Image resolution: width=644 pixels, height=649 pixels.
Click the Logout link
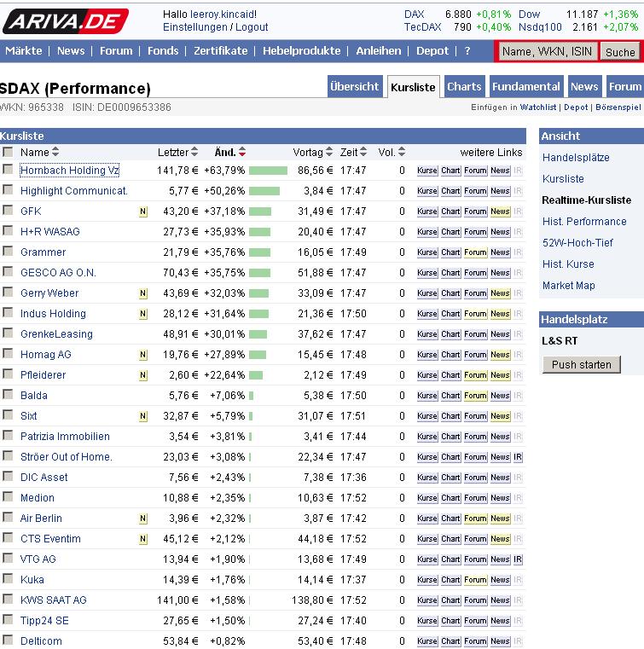click(x=252, y=27)
